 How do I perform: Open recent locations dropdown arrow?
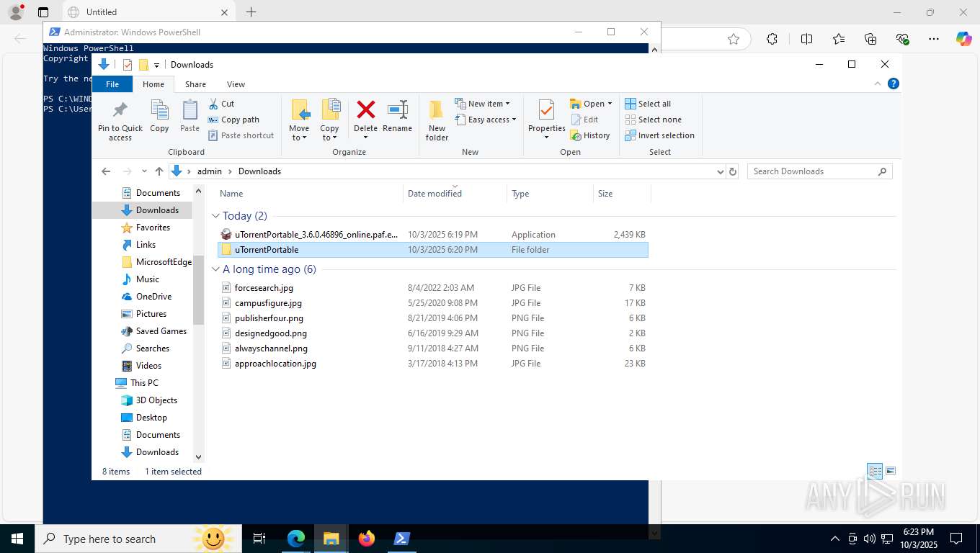[x=144, y=171]
